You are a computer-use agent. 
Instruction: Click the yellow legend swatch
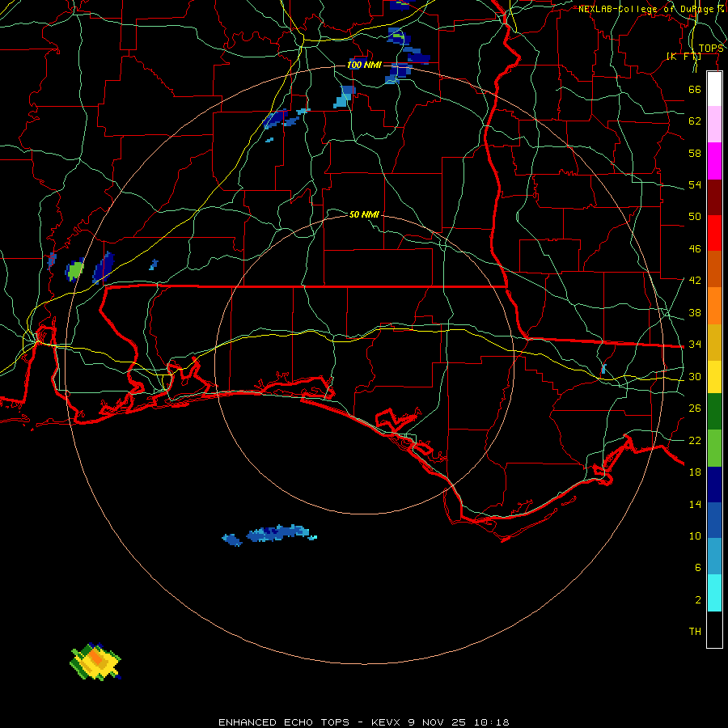714,376
